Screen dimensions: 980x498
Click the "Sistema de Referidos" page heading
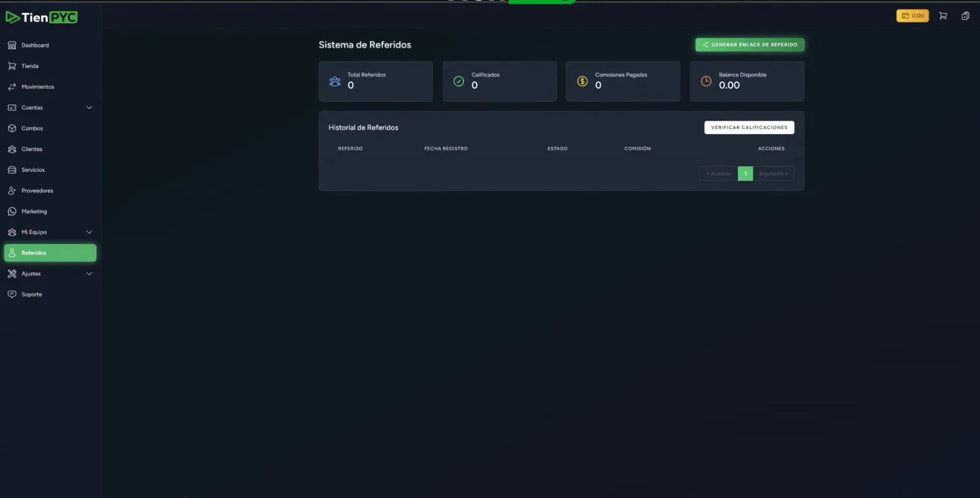pos(365,45)
